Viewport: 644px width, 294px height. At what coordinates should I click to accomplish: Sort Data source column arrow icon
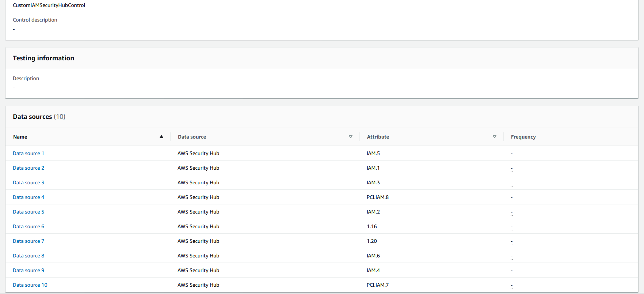pyautogui.click(x=351, y=137)
